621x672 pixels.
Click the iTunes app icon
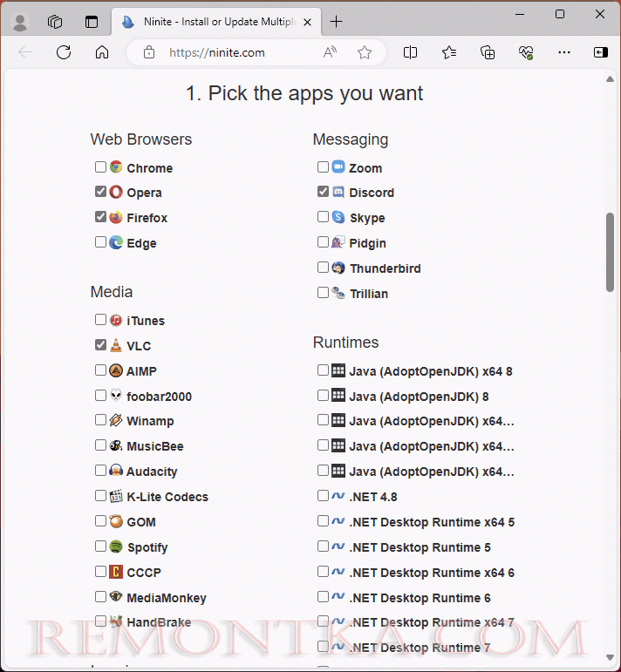[x=116, y=320]
